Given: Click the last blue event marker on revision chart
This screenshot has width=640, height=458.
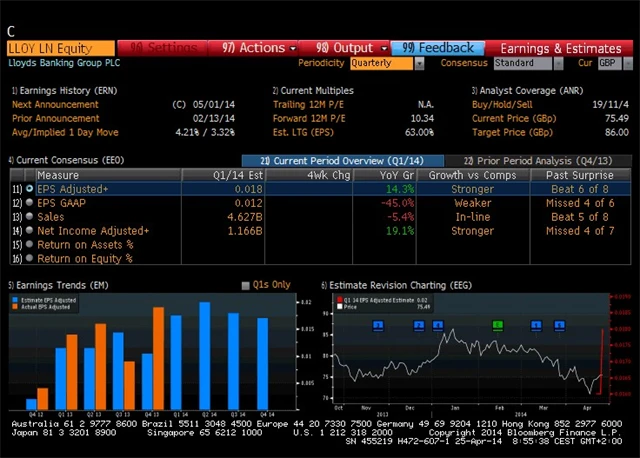Looking at the screenshot, I should (x=560, y=325).
